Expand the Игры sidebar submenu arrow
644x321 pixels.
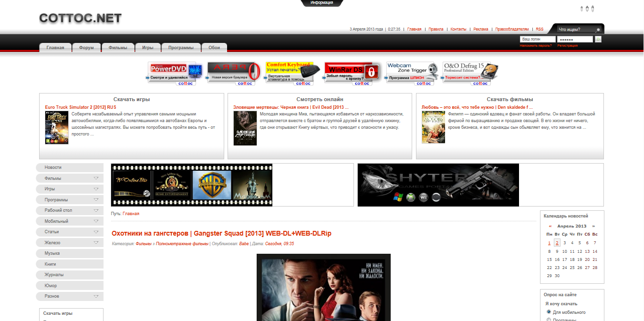[96, 189]
